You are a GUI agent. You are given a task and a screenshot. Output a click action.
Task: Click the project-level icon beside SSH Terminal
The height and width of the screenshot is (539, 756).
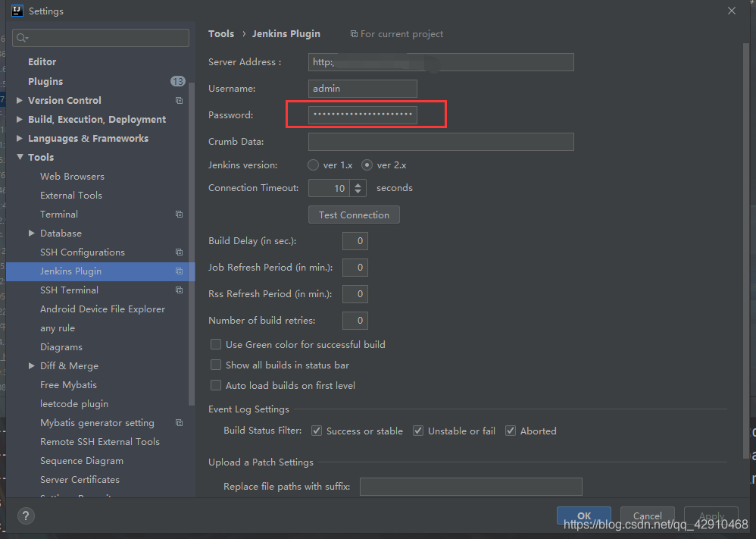coord(179,290)
